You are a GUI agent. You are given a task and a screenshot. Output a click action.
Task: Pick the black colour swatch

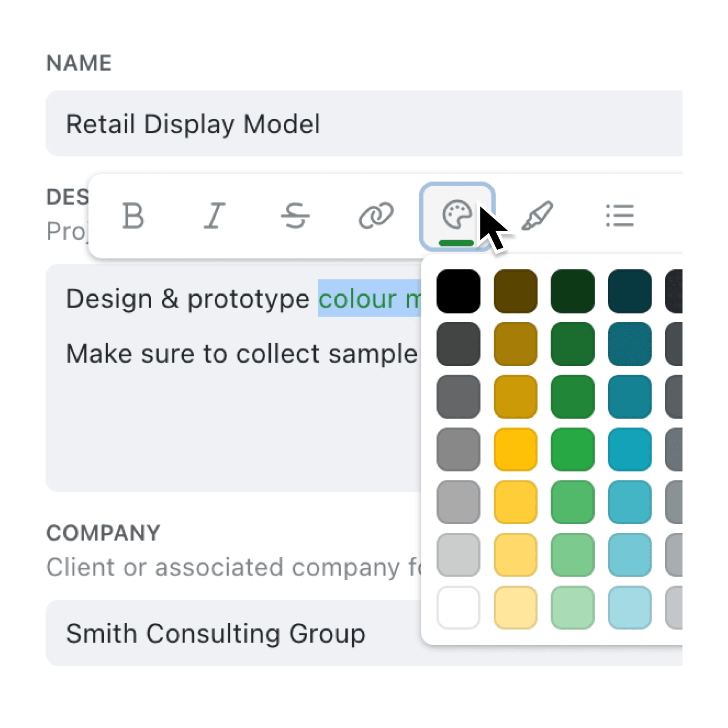pos(458,291)
